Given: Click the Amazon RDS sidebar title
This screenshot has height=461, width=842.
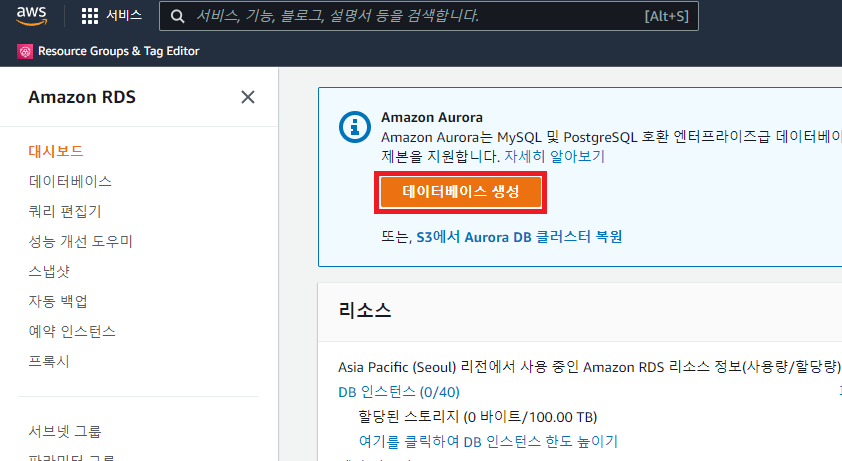Looking at the screenshot, I should 82,97.
